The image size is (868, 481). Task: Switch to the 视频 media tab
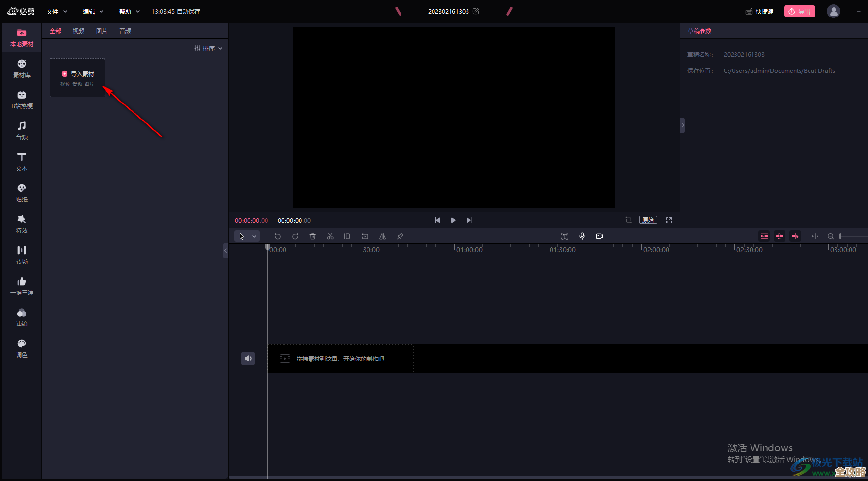click(79, 31)
